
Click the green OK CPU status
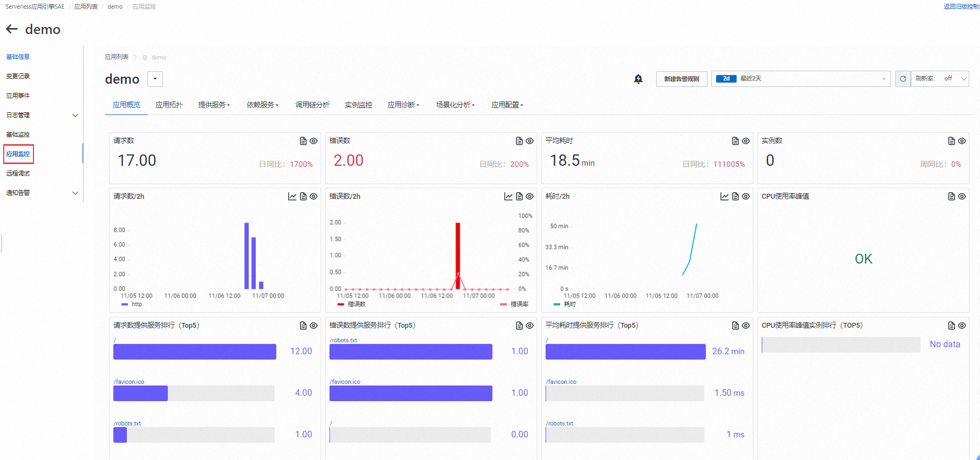(863, 259)
